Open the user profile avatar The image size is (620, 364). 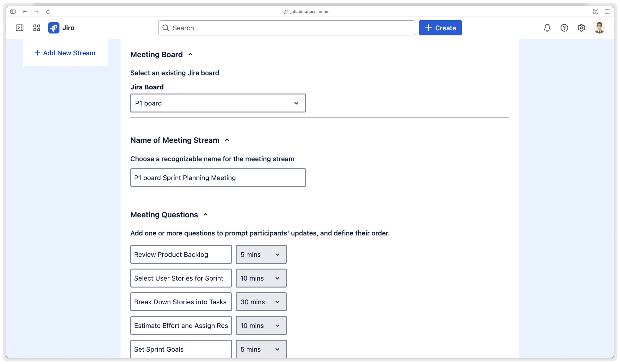pos(599,28)
